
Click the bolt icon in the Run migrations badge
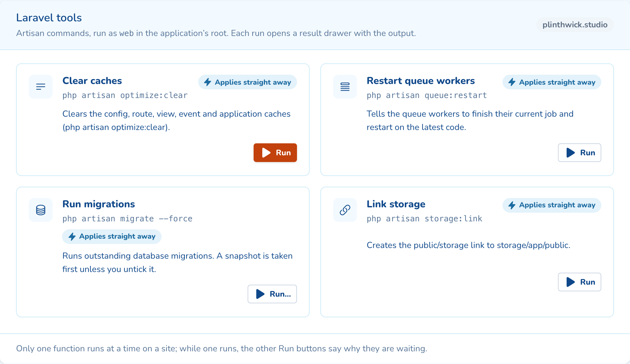point(72,237)
